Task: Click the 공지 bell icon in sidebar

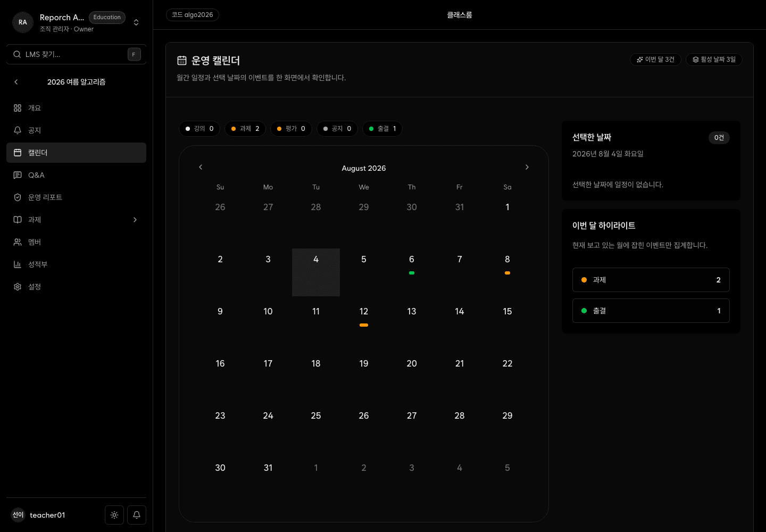Action: pos(18,130)
